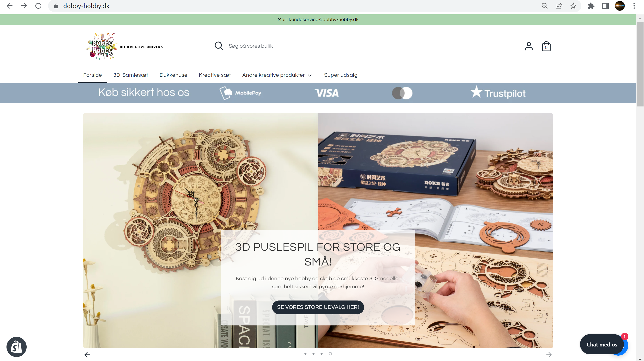Viewport: 644px width, 361px height.
Task: Open the browser extensions puzzle icon
Action: (x=591, y=6)
